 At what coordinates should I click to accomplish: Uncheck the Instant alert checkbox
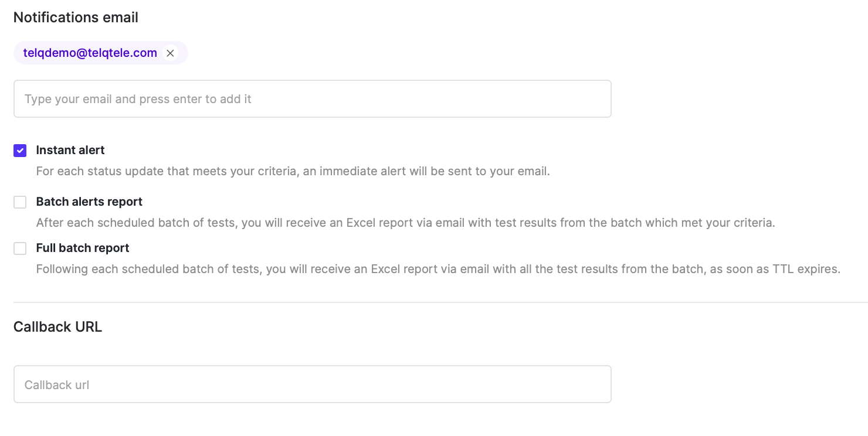20,151
